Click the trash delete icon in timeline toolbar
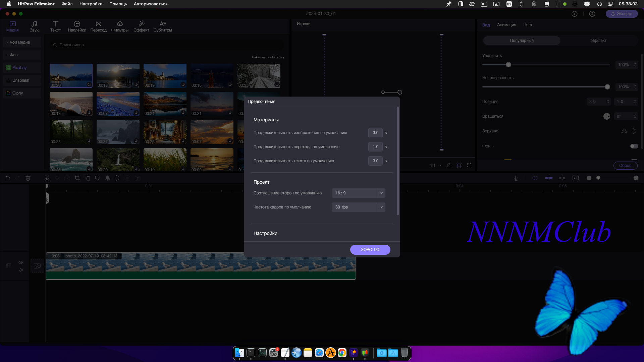This screenshot has height=362, width=644. tap(28, 178)
